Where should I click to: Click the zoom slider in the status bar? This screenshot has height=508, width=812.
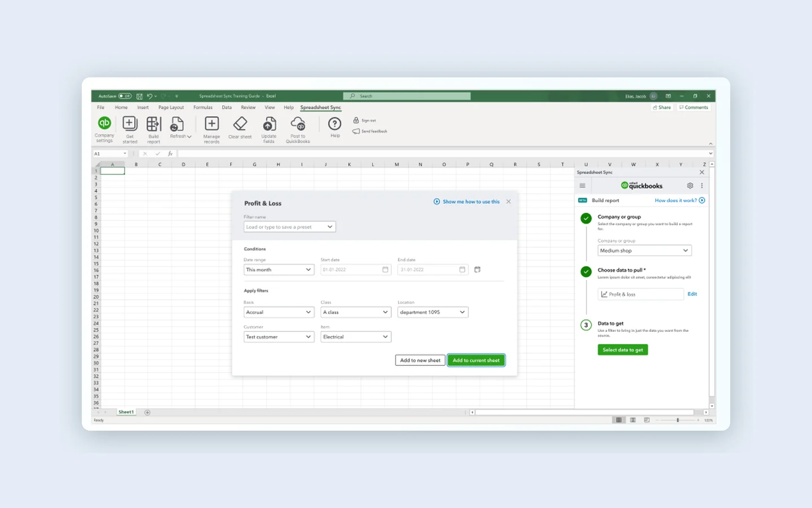pyautogui.click(x=678, y=420)
